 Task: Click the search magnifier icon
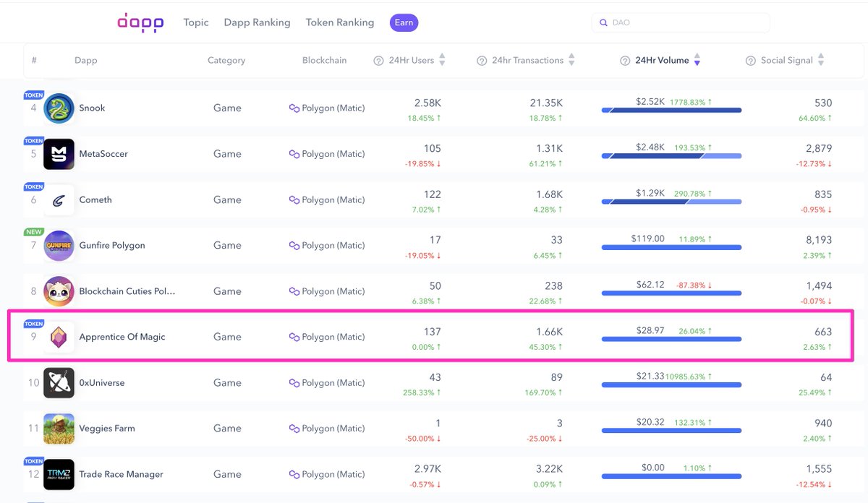point(603,23)
